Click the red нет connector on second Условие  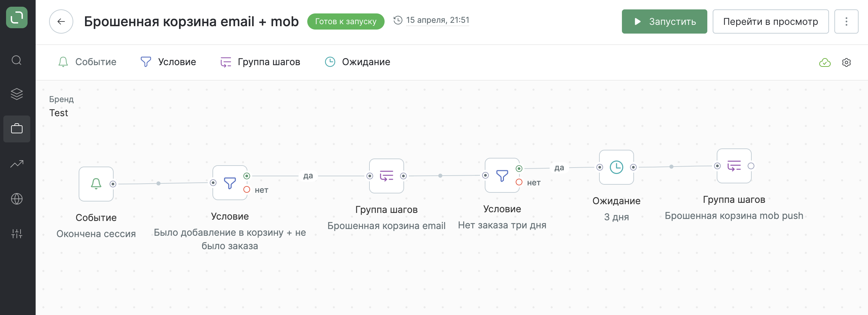(519, 182)
